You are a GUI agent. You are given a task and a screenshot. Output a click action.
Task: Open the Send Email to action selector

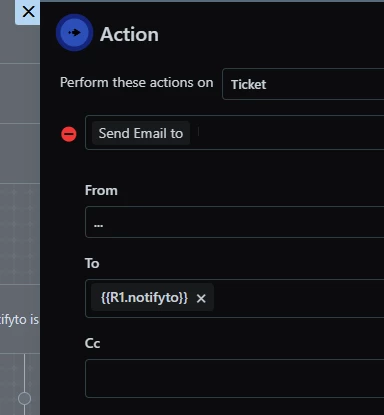235,133
